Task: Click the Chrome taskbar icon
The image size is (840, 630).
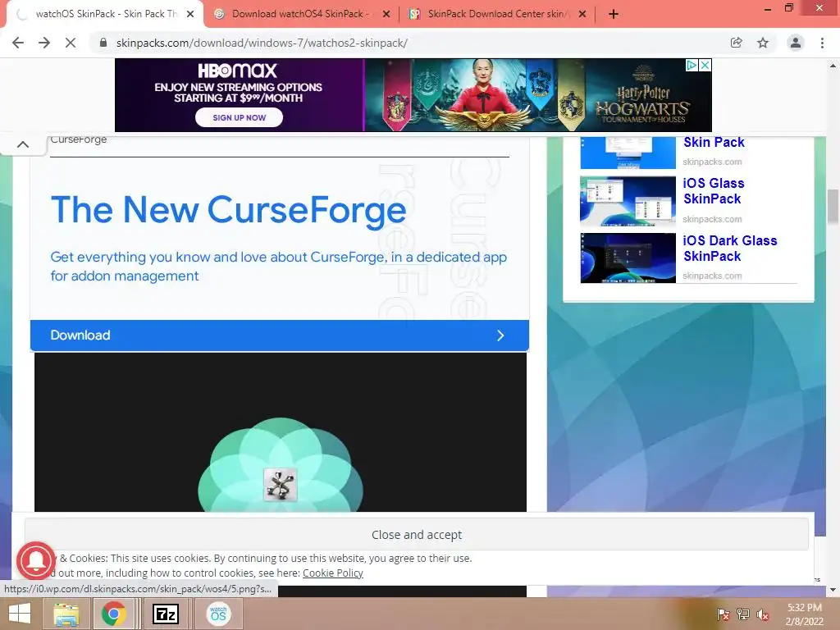Action: point(113,614)
